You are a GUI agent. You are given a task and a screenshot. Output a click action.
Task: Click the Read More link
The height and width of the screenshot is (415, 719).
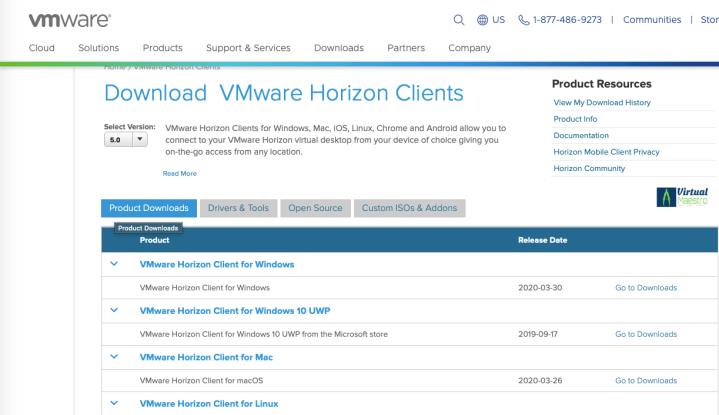pyautogui.click(x=180, y=174)
